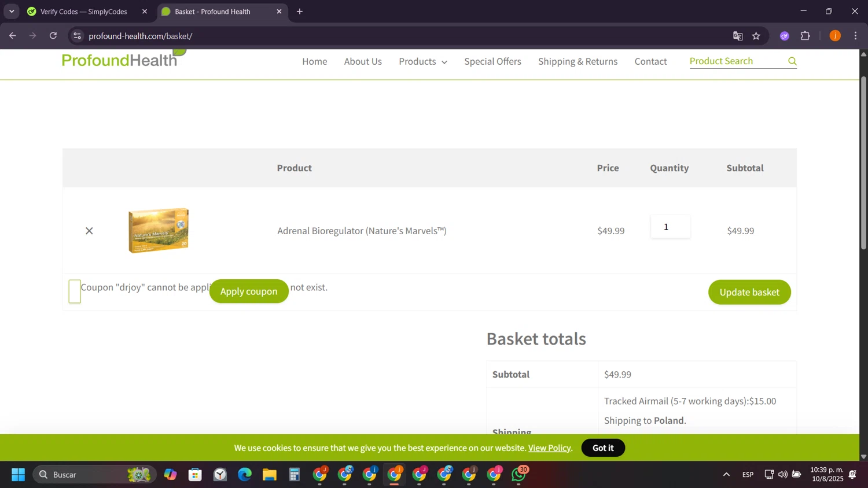Launch Microsoft Edge from taskbar
The width and height of the screenshot is (868, 488).
(x=245, y=475)
